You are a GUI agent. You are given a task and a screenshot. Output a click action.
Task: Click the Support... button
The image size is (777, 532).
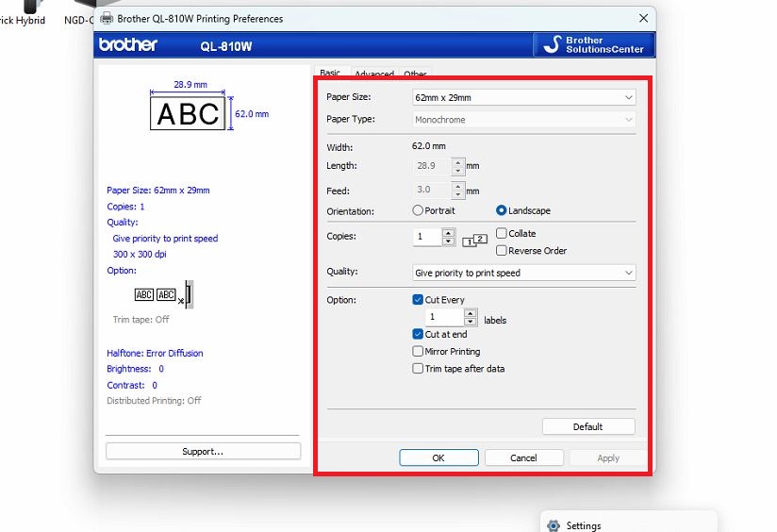coord(203,451)
